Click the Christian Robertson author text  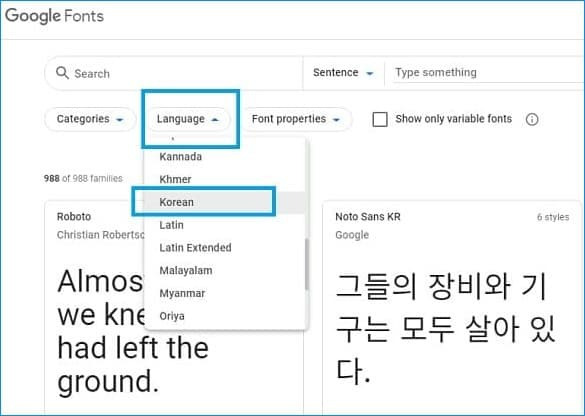tap(101, 235)
